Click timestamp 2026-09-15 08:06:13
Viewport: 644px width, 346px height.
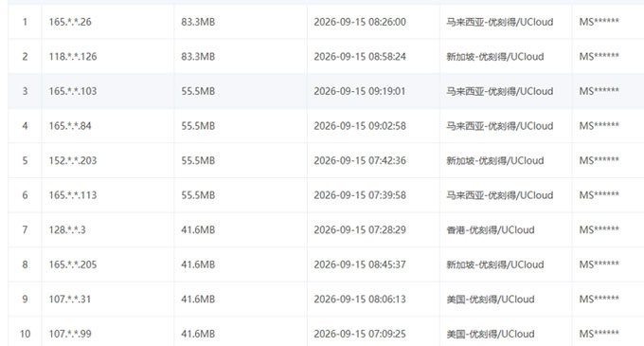pyautogui.click(x=360, y=300)
